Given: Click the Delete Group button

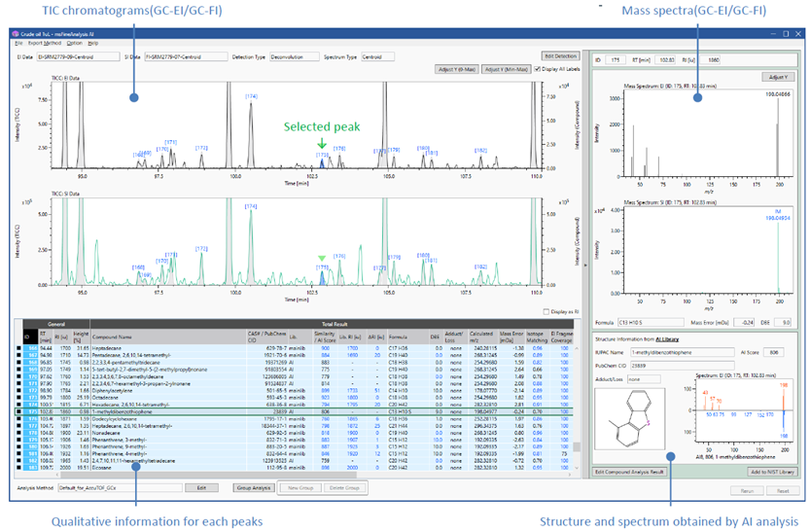Looking at the screenshot, I should [344, 487].
